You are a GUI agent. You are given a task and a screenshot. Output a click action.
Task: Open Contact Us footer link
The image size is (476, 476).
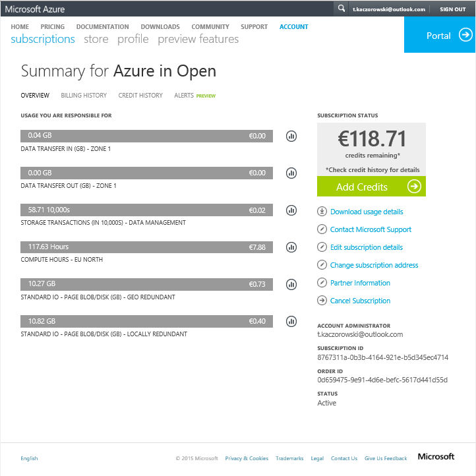[344, 458]
